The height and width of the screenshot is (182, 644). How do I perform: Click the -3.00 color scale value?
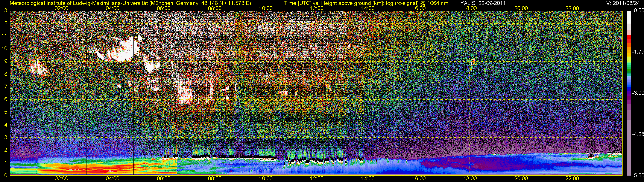[638, 93]
